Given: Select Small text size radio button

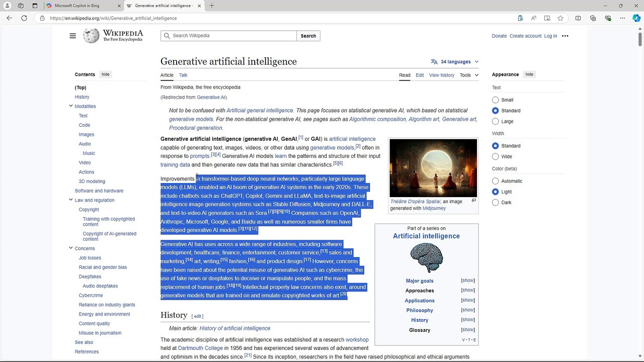Looking at the screenshot, I should [496, 100].
